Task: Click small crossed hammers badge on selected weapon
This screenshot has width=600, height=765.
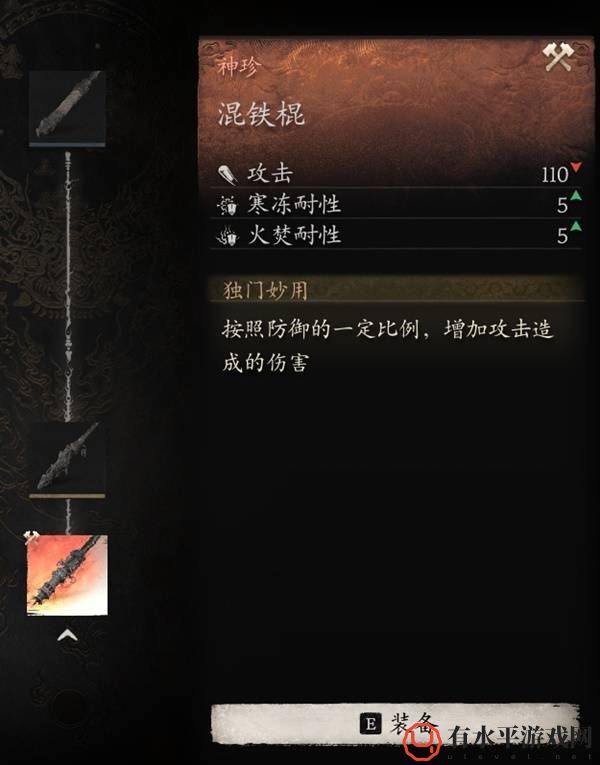Action: tap(32, 538)
